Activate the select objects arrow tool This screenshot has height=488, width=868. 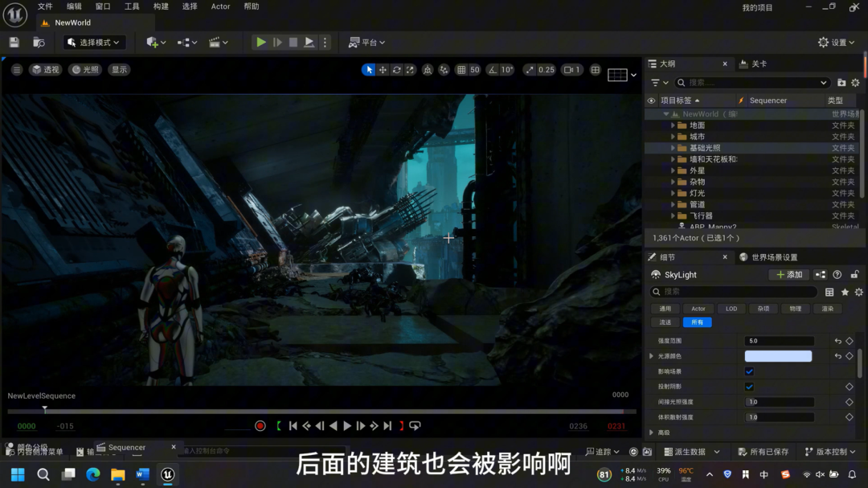pos(369,70)
